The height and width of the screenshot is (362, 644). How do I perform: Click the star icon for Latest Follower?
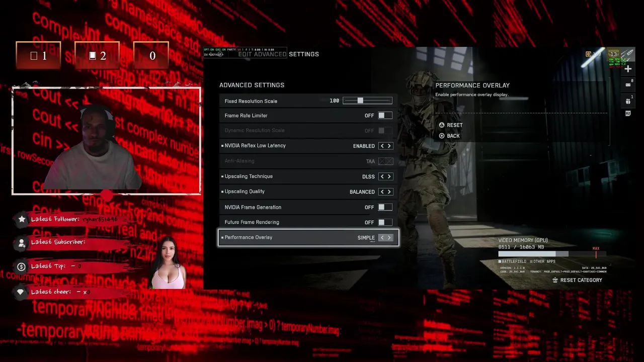22,219
